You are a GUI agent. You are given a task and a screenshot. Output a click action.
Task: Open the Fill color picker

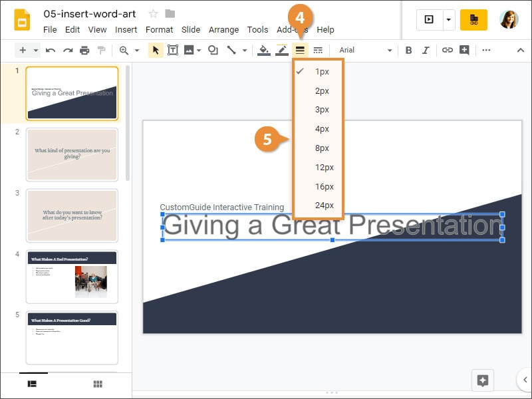click(263, 51)
